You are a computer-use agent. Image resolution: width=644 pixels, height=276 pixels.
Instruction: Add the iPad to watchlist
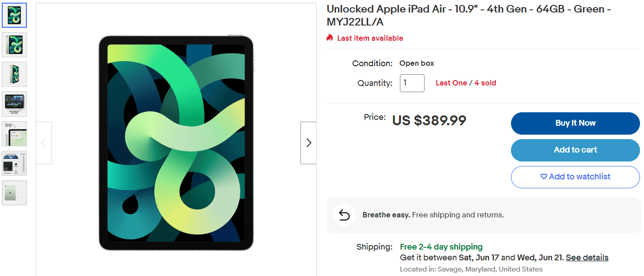pos(575,177)
